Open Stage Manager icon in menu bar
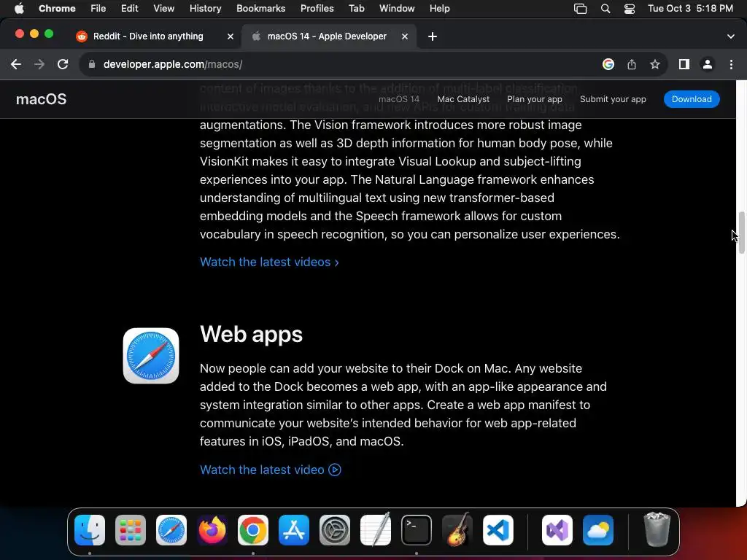747x560 pixels. pyautogui.click(x=580, y=9)
